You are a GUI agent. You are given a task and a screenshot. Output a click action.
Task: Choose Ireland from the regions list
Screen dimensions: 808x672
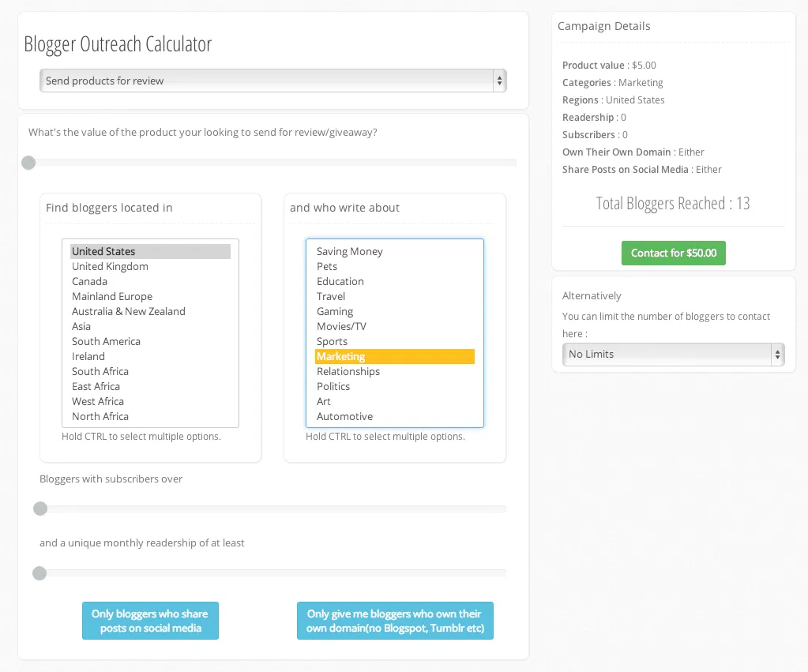click(x=88, y=356)
